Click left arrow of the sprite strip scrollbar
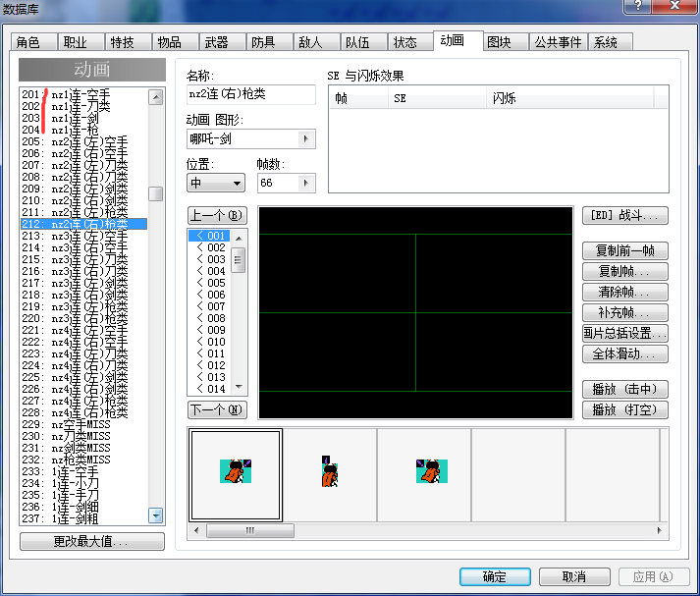This screenshot has height=596, width=700. click(x=196, y=531)
